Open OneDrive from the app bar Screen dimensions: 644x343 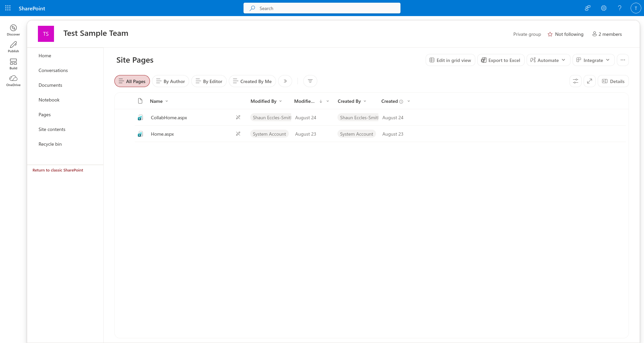(13, 81)
